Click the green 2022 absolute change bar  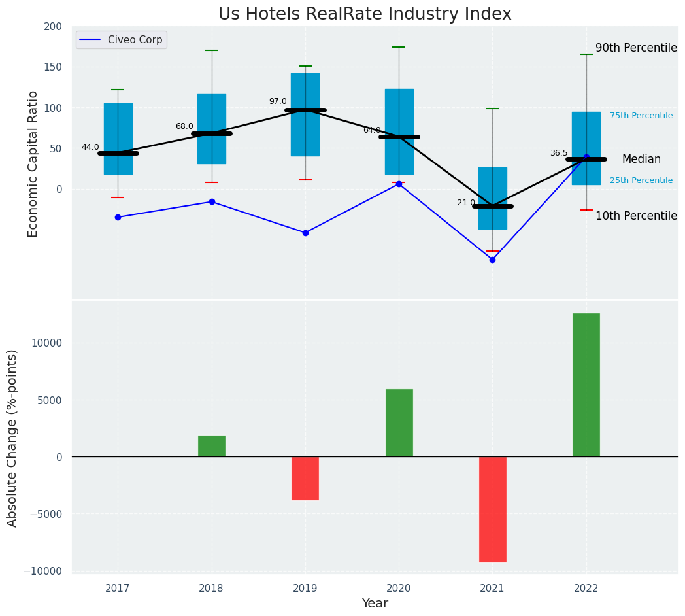pos(586,385)
